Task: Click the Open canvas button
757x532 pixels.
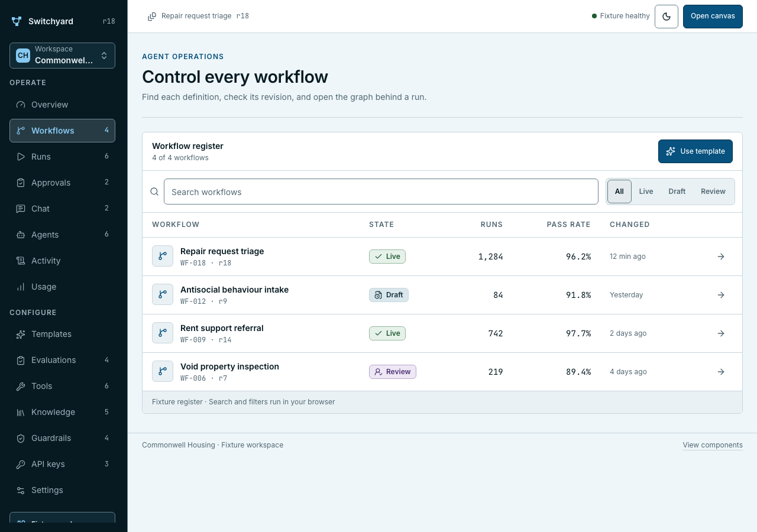Action: coord(713,17)
